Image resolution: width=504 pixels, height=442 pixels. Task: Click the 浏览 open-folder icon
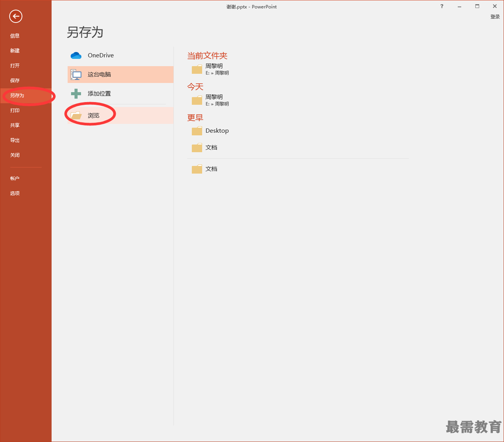76,115
